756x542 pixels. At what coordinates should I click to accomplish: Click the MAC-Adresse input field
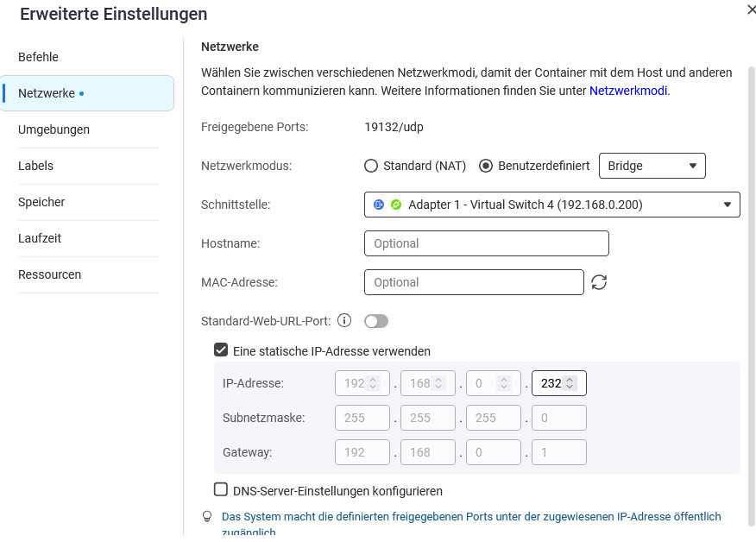[x=474, y=282]
